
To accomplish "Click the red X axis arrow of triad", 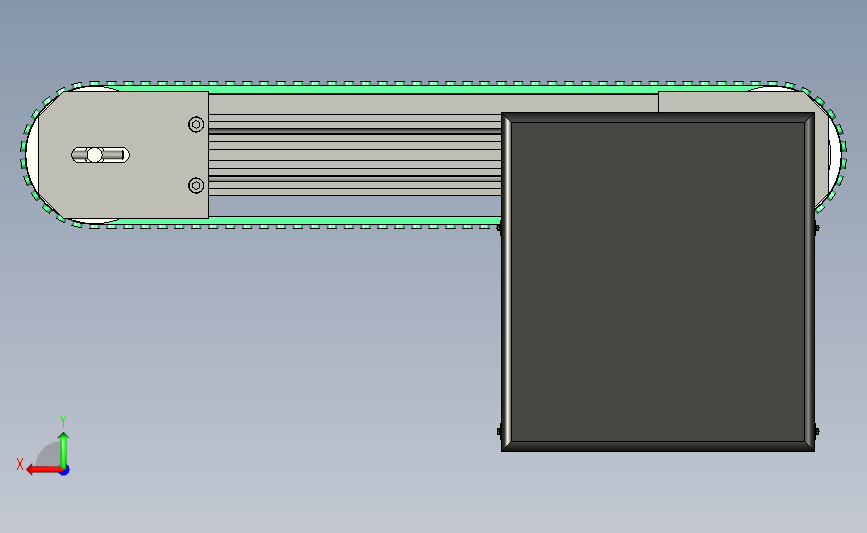I will 43,470.
